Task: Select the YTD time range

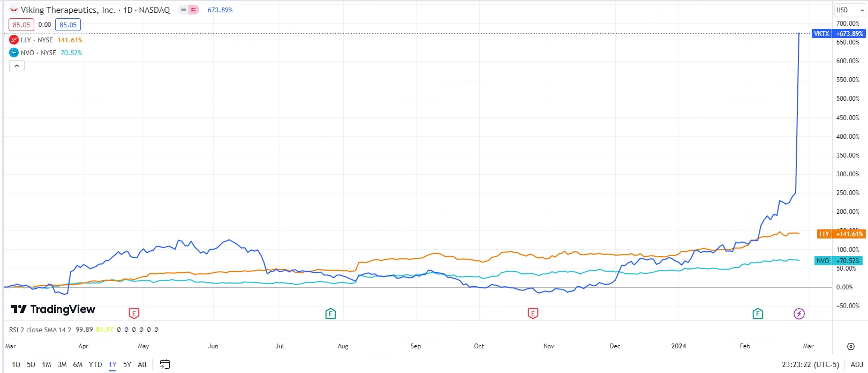Action: pyautogui.click(x=95, y=364)
